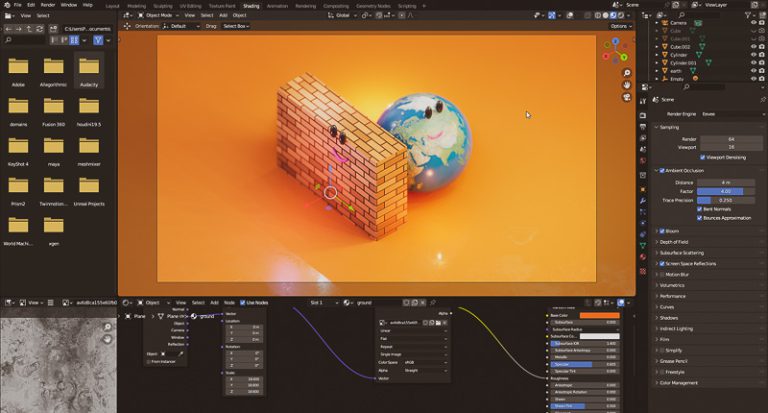The image size is (768, 413).
Task: Select thumbnail display mode in file browser
Action: coord(74,40)
